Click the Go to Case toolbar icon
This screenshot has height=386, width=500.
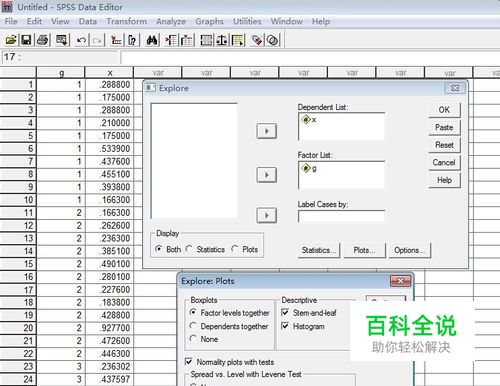coord(116,40)
